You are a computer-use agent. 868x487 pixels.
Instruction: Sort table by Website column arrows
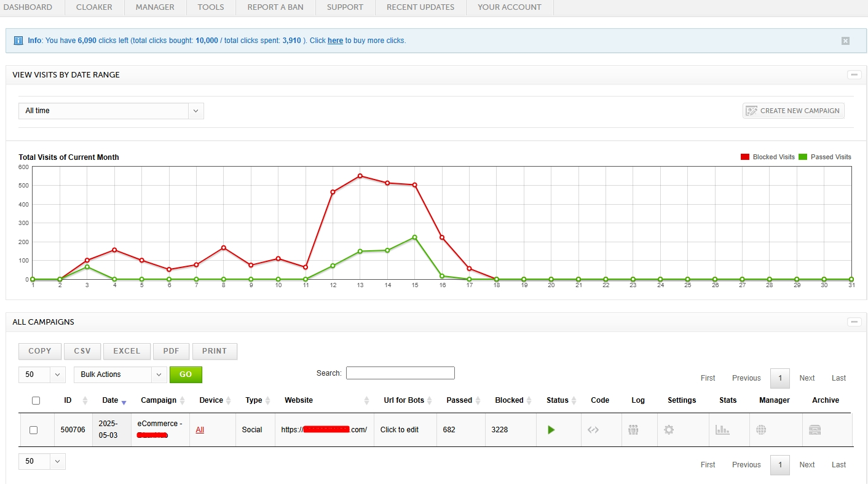click(x=367, y=400)
